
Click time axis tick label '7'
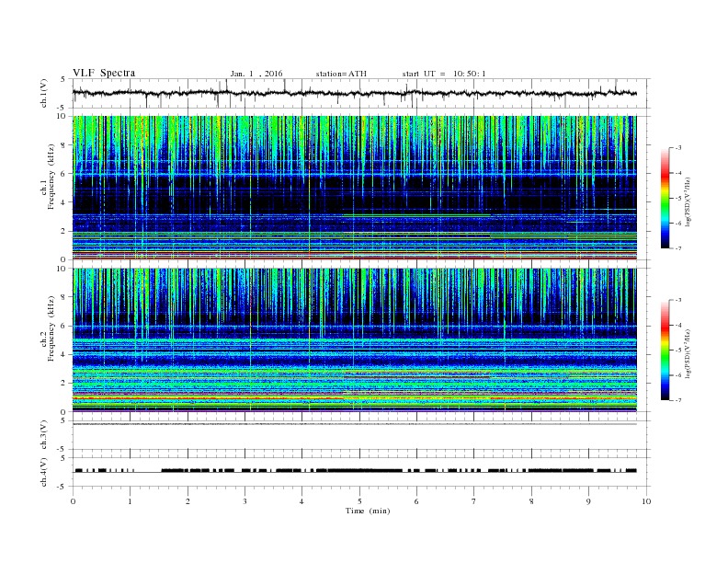tap(474, 501)
